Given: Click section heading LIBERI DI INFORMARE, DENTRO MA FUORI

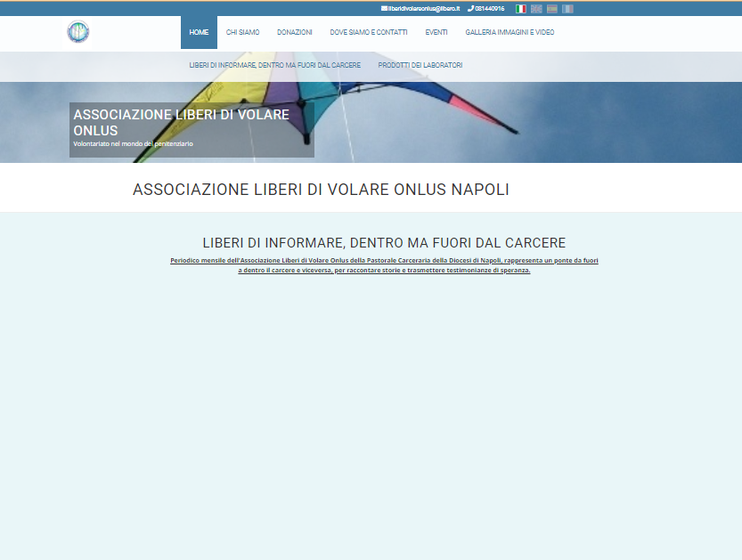Looking at the screenshot, I should click(x=384, y=243).
